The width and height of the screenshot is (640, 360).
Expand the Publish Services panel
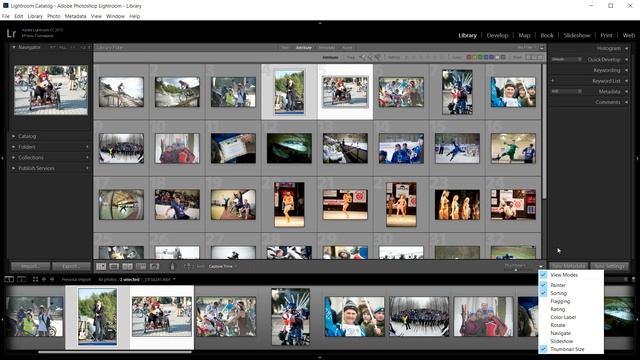point(13,168)
